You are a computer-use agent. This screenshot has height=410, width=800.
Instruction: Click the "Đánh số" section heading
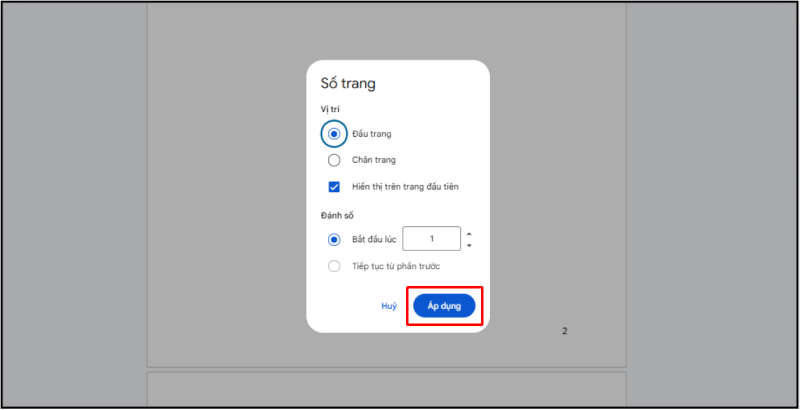click(335, 215)
